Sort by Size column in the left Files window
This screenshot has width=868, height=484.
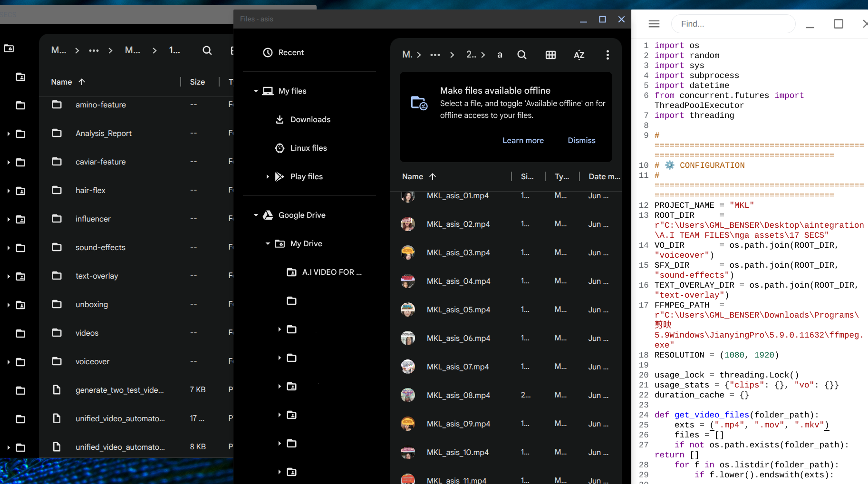pyautogui.click(x=197, y=82)
